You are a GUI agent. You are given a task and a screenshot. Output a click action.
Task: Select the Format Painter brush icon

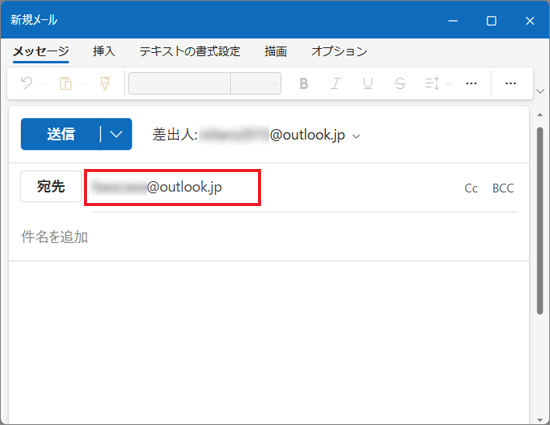click(105, 83)
